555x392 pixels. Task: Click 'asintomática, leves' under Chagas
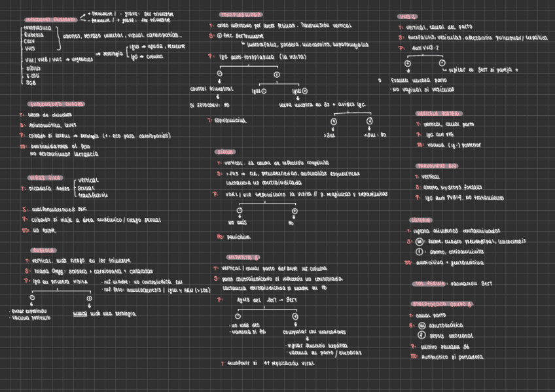pyautogui.click(x=53, y=125)
